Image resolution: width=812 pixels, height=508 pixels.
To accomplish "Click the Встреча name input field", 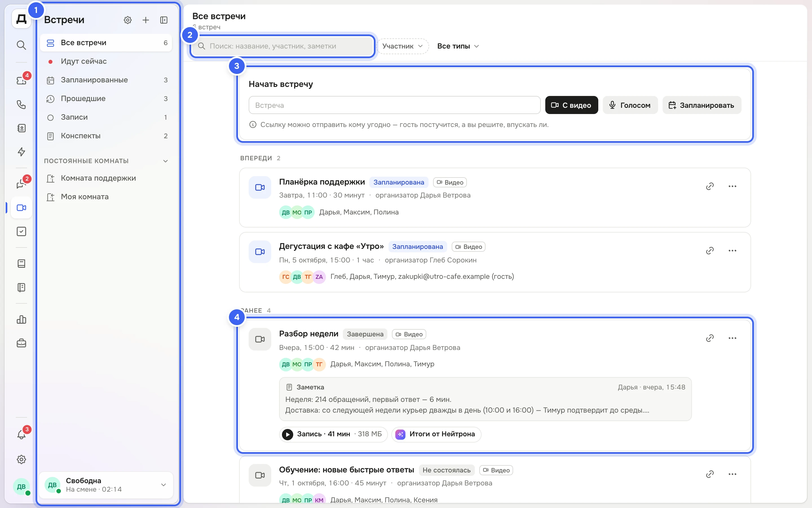I will [394, 105].
